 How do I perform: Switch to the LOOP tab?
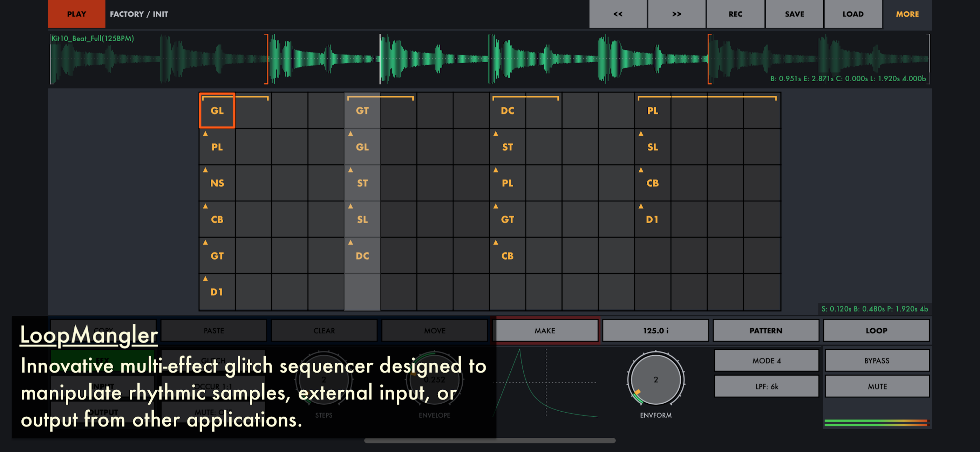(x=877, y=330)
